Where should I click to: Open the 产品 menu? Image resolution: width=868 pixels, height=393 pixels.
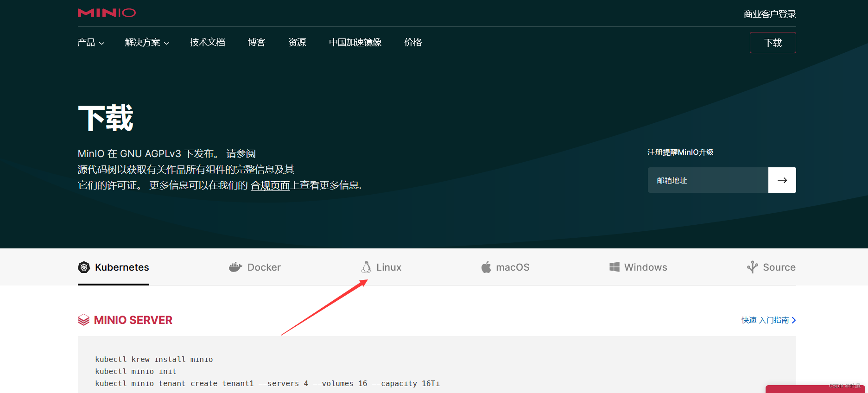coord(91,42)
